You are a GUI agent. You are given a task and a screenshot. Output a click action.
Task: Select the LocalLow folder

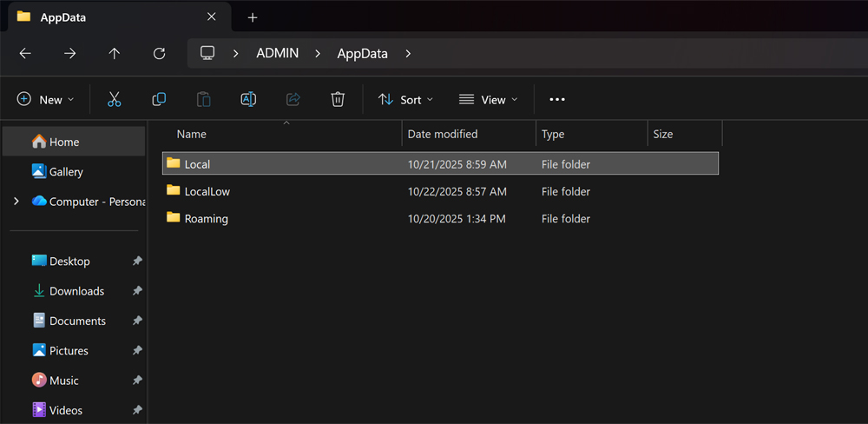click(x=207, y=191)
